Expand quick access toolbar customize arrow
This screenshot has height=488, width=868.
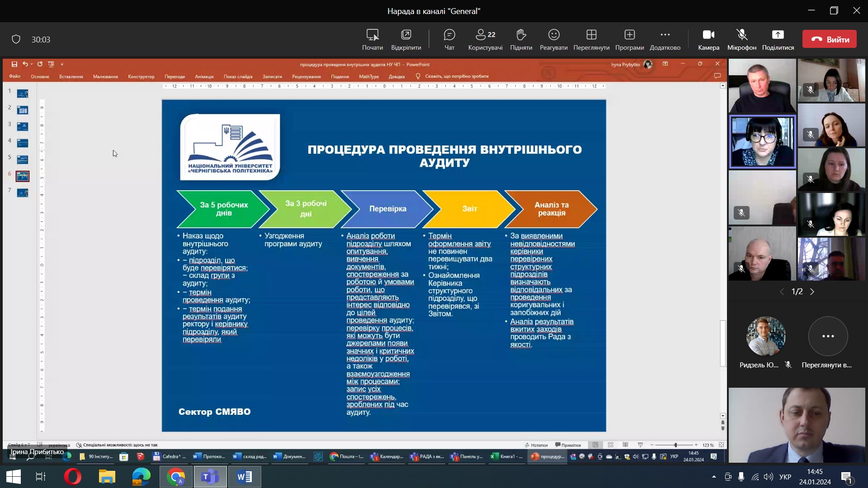62,64
